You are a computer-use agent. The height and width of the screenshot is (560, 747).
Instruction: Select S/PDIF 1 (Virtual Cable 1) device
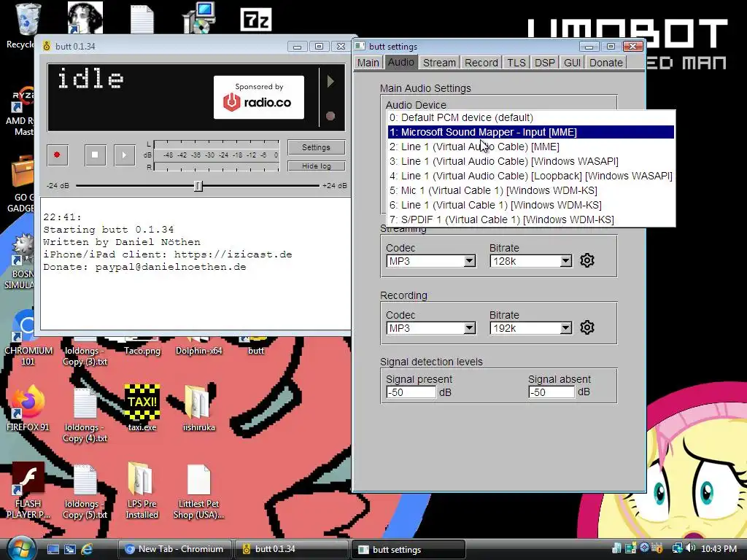(531, 219)
